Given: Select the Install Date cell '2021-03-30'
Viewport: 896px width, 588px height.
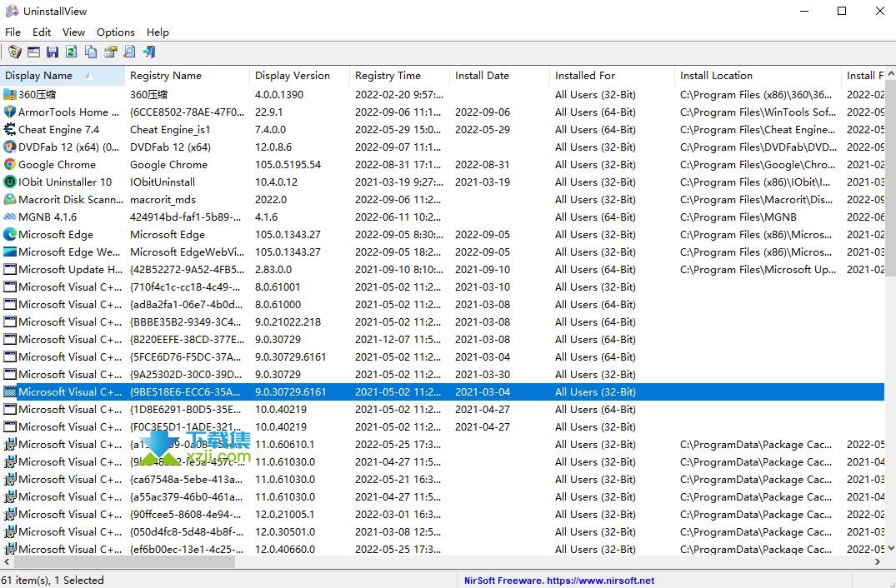Looking at the screenshot, I should point(483,375).
